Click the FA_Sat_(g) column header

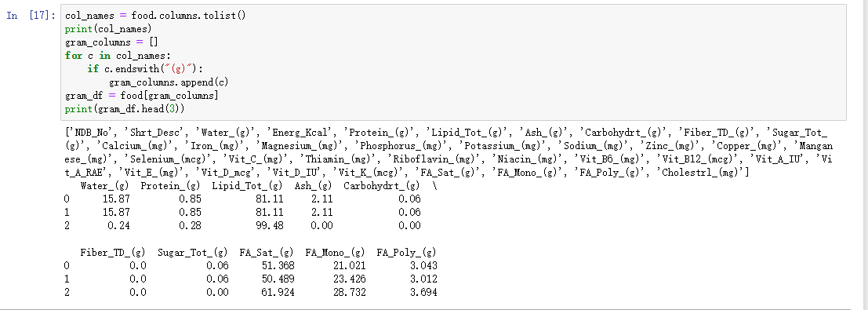267,253
